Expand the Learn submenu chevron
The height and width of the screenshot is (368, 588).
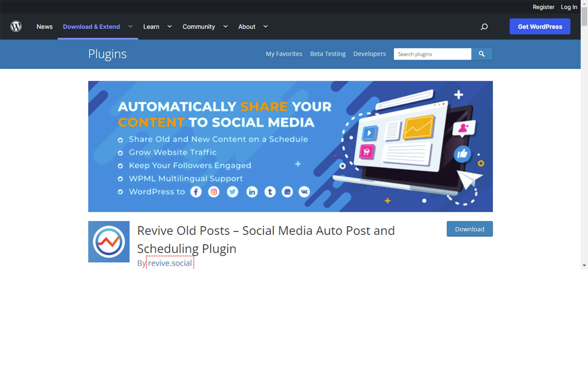(x=169, y=26)
